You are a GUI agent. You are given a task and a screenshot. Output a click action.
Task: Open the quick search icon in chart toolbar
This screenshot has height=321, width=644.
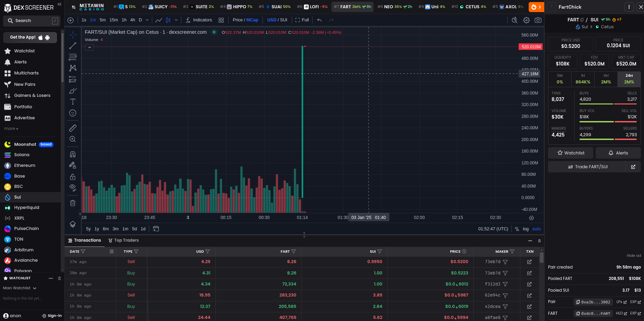[515, 20]
